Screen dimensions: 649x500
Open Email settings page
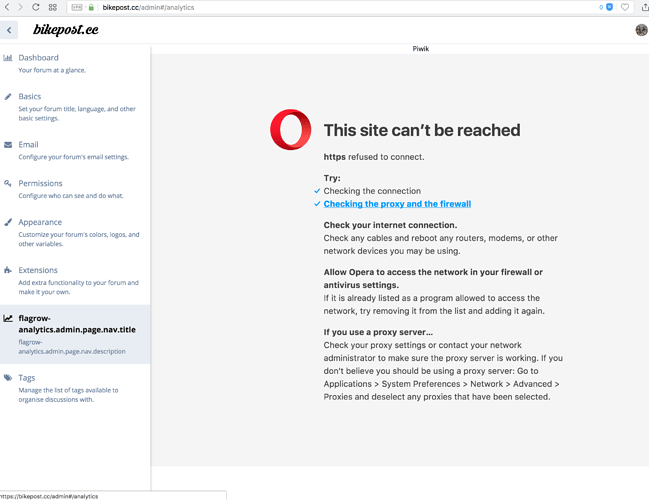75,150
